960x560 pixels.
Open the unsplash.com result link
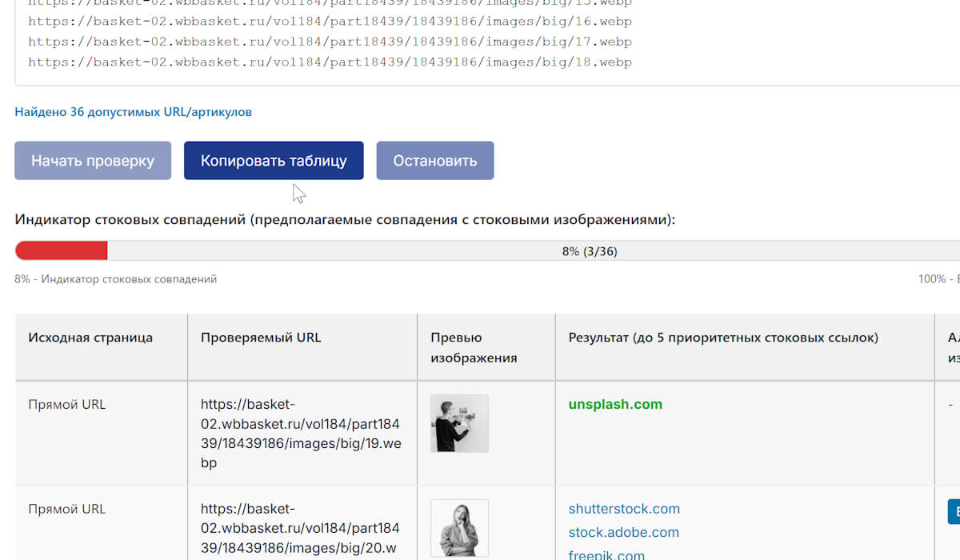click(615, 405)
